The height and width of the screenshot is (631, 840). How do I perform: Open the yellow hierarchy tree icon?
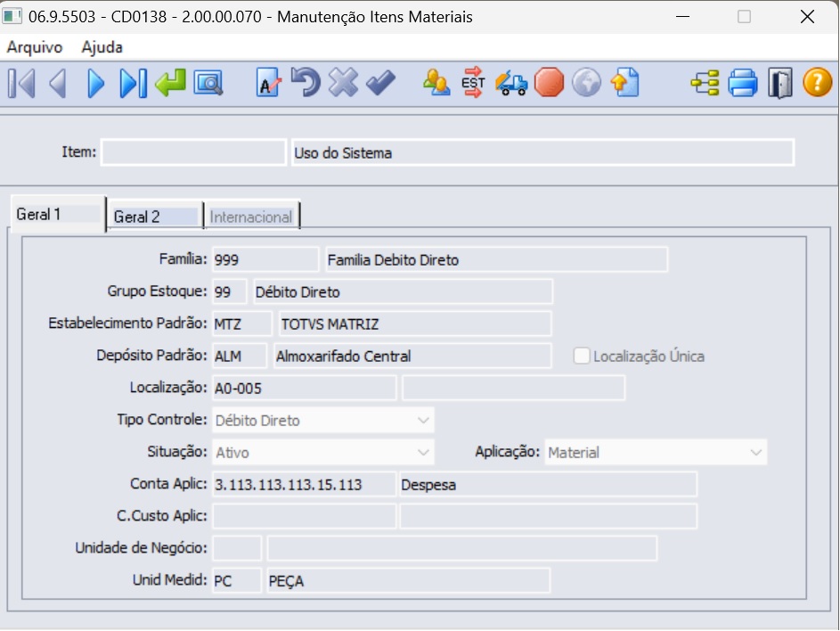pyautogui.click(x=705, y=83)
